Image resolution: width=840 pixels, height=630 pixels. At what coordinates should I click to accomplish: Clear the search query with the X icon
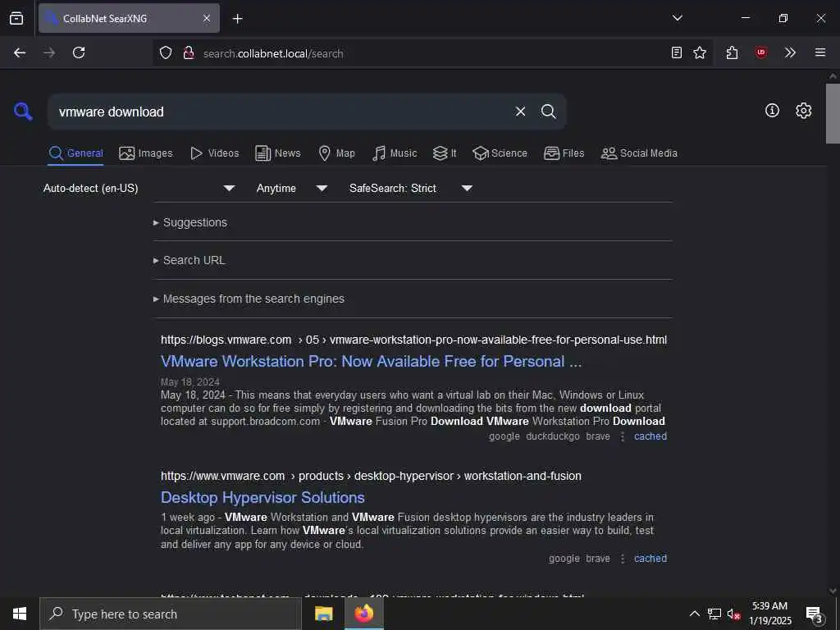(520, 112)
